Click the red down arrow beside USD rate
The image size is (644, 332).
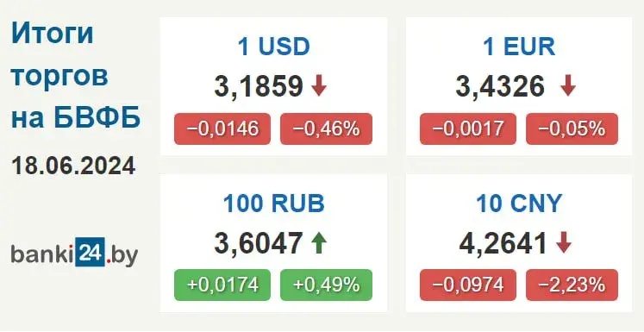pyautogui.click(x=319, y=86)
